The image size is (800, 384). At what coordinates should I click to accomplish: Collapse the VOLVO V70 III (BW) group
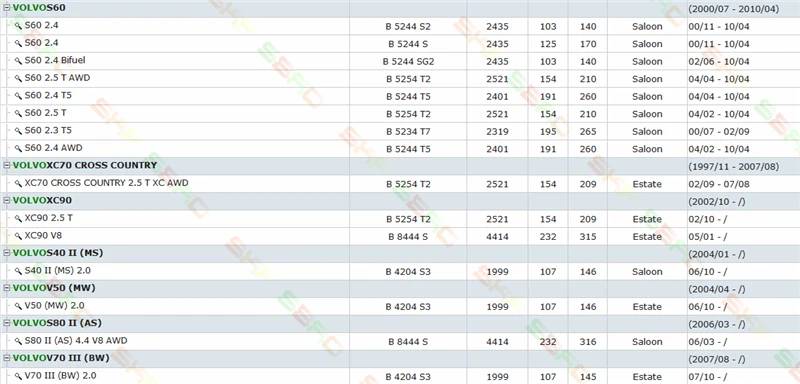pos(7,358)
